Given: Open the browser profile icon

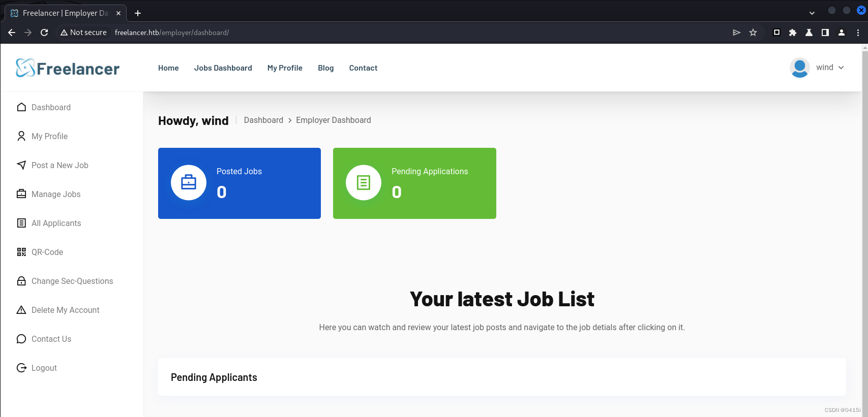Looking at the screenshot, I should 842,33.
